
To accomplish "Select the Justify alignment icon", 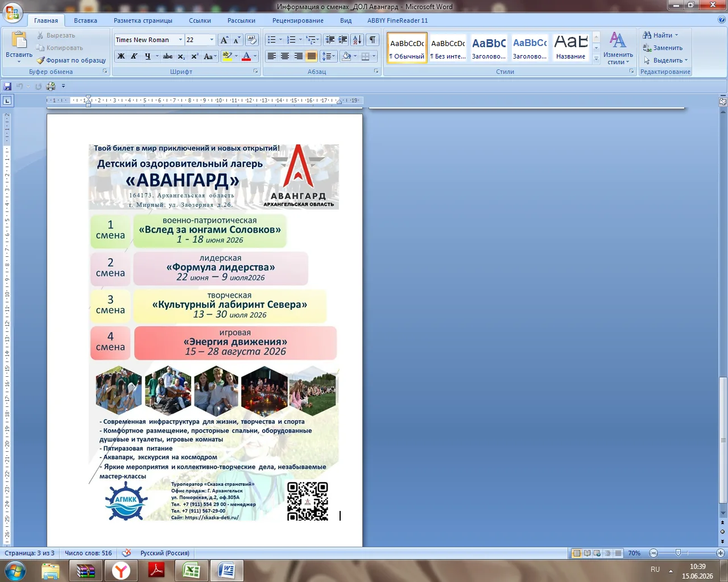I will tap(312, 56).
